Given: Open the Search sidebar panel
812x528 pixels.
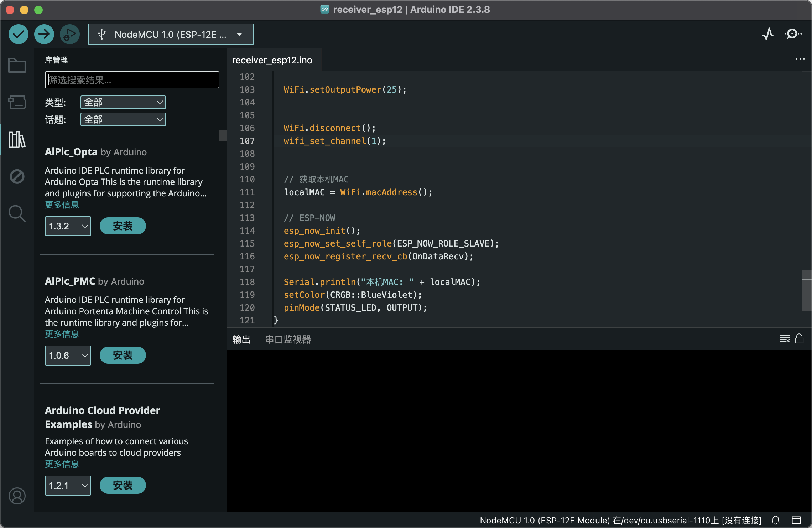Looking at the screenshot, I should pos(17,213).
